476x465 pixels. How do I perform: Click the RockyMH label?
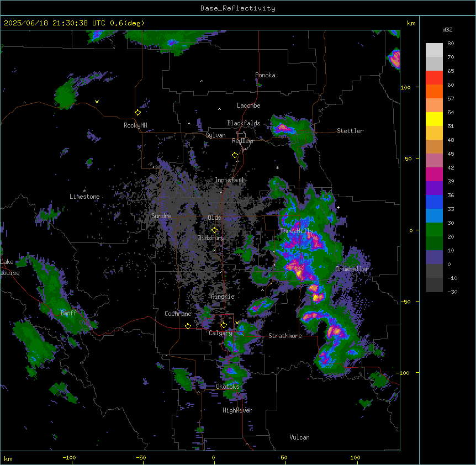135,125
